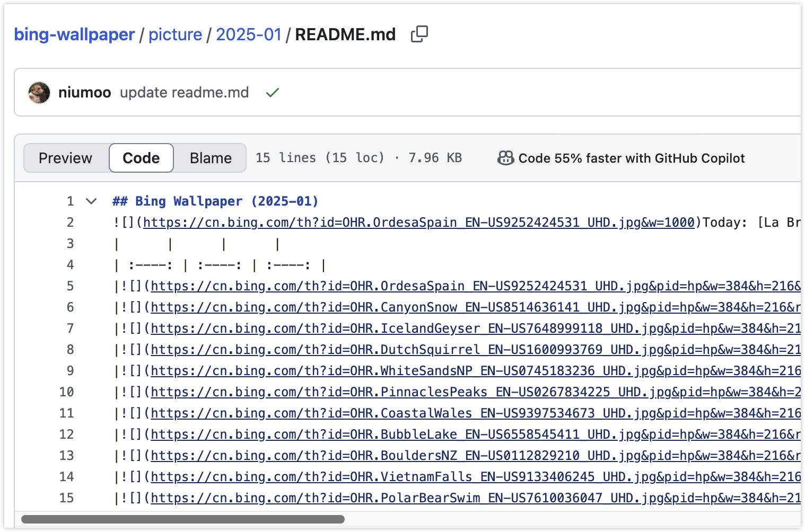This screenshot has height=532, width=805.
Task: Select line number 12
Action: (67, 435)
